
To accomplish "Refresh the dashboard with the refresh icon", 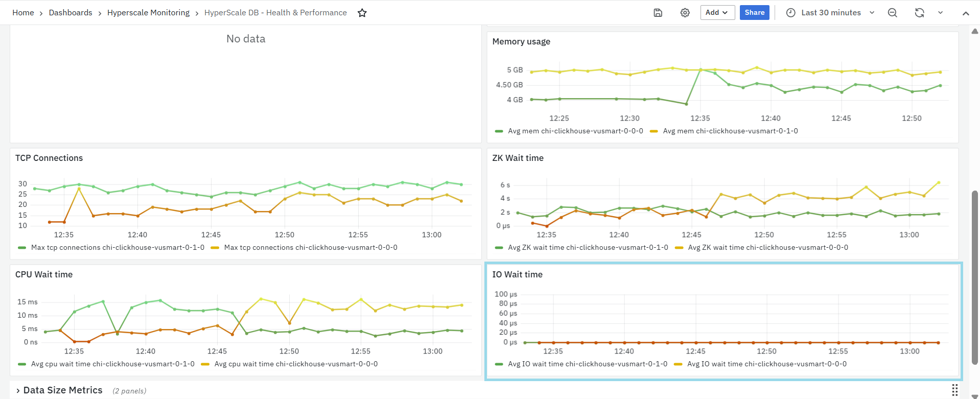I will [x=919, y=13].
